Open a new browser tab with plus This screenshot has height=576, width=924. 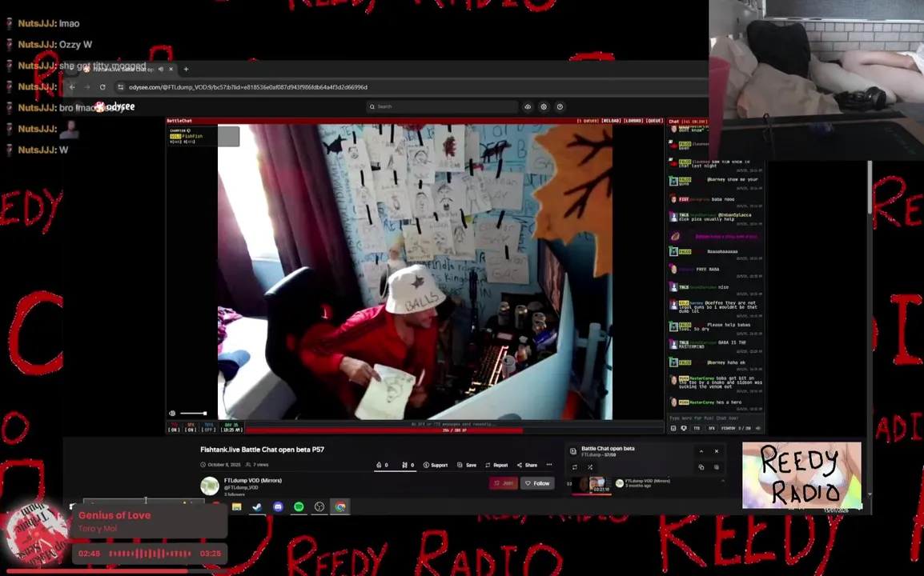pos(187,69)
